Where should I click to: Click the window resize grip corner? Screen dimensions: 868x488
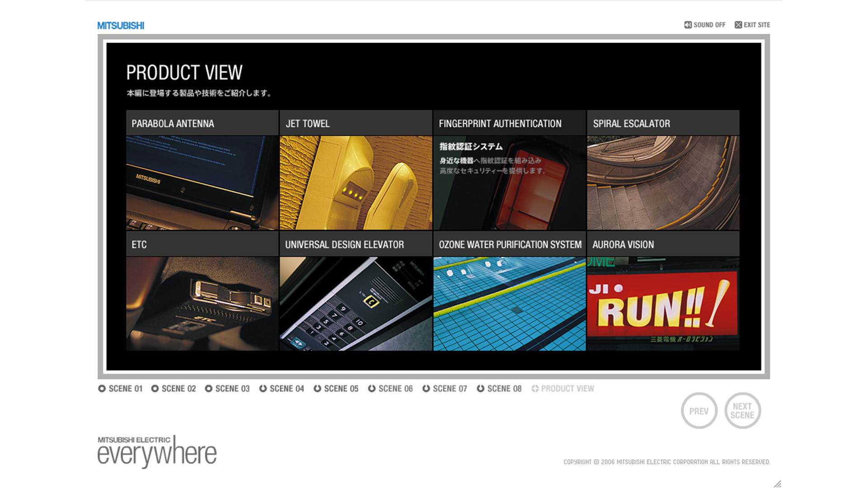pyautogui.click(x=777, y=483)
